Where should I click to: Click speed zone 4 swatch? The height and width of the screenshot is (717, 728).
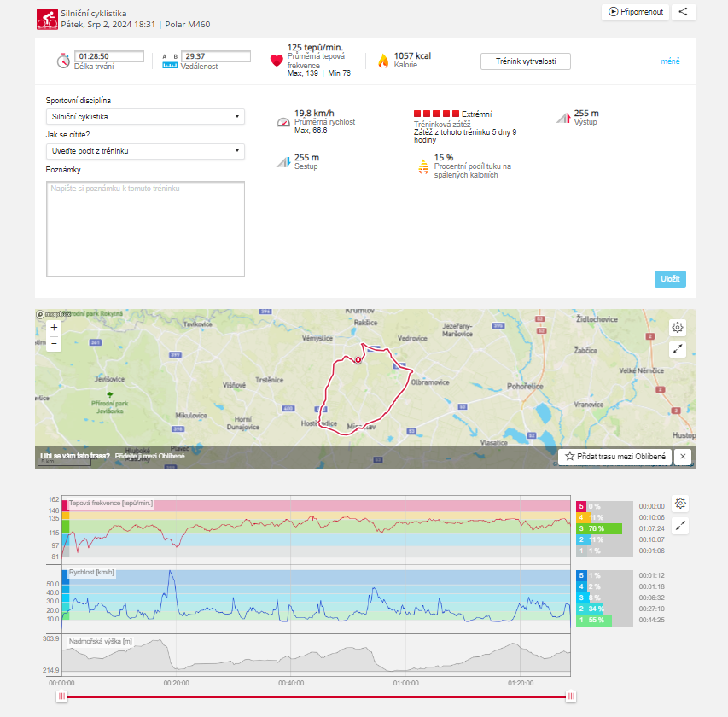coord(581,586)
